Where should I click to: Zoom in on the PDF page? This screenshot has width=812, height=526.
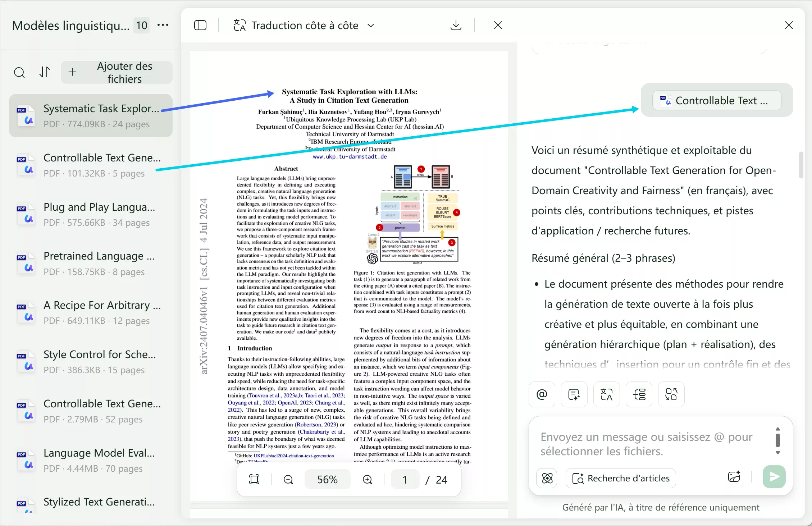point(368,479)
